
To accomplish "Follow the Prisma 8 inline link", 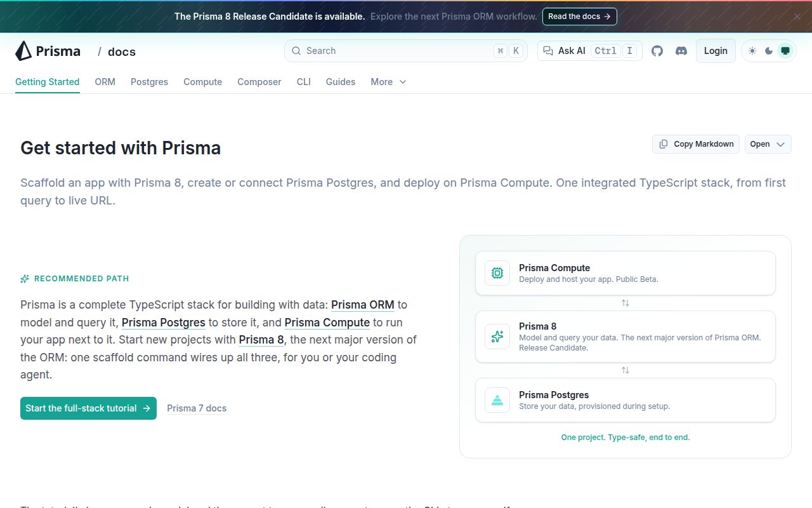I will 261,340.
